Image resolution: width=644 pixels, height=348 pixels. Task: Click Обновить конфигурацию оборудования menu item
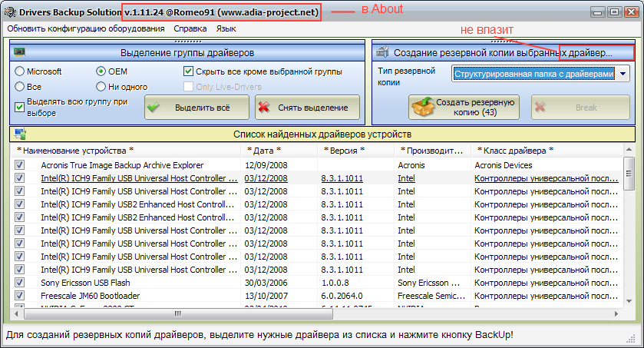click(86, 28)
